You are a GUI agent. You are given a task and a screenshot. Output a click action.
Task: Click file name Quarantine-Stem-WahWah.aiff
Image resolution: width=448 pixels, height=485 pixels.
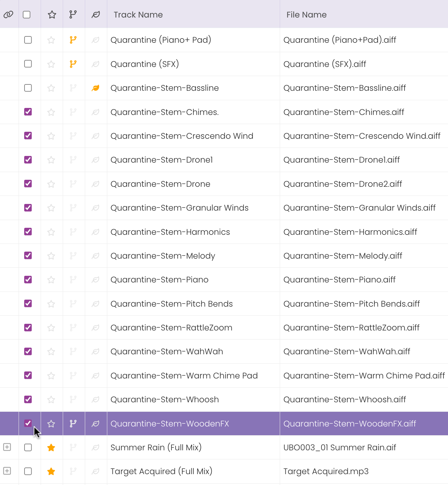(347, 351)
